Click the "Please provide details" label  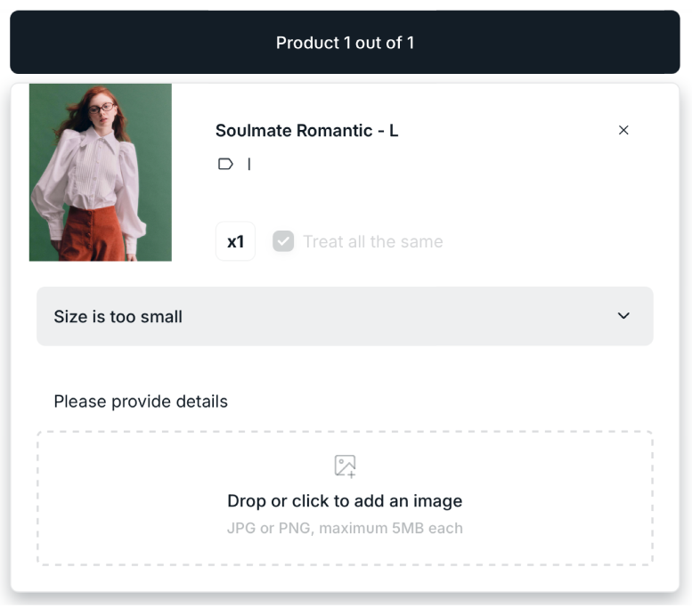[x=141, y=401]
